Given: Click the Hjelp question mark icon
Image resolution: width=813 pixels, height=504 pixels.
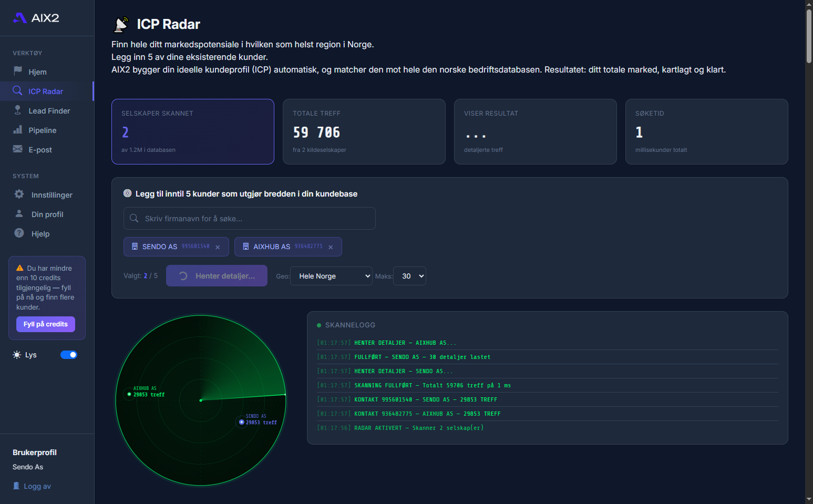Looking at the screenshot, I should (x=19, y=233).
